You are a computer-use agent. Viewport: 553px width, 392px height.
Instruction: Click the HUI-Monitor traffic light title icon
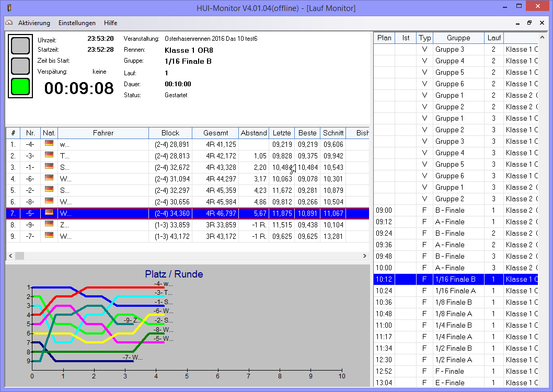click(9, 8)
